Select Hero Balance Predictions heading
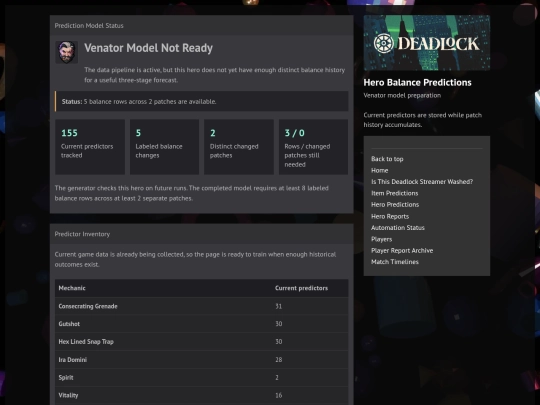Screen dimensions: 540x405 [x=417, y=82]
